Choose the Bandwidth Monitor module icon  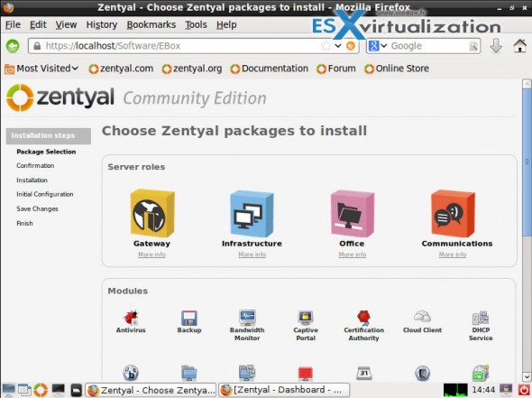click(247, 318)
